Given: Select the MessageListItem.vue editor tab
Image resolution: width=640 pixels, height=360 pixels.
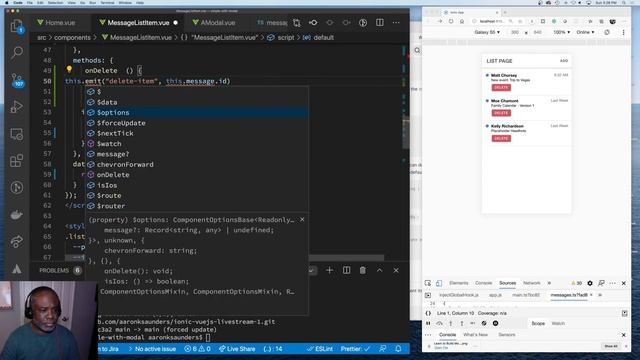Looking at the screenshot, I should pyautogui.click(x=138, y=23).
